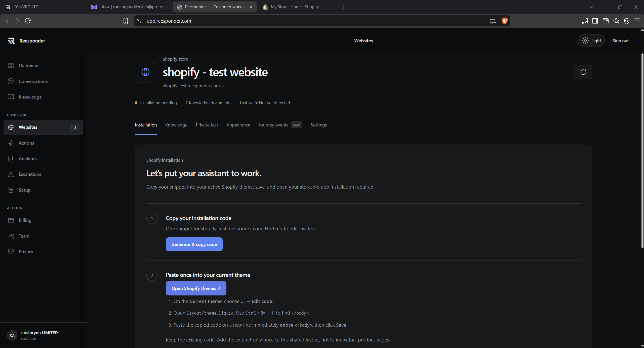Bookmark the page with the bookmark icon
The height and width of the screenshot is (348, 644).
tap(126, 21)
